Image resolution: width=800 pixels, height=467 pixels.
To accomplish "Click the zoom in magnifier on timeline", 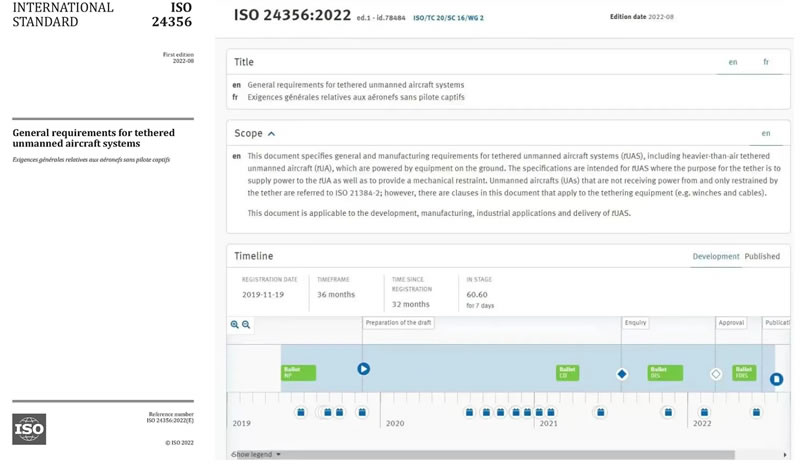I will [x=235, y=325].
